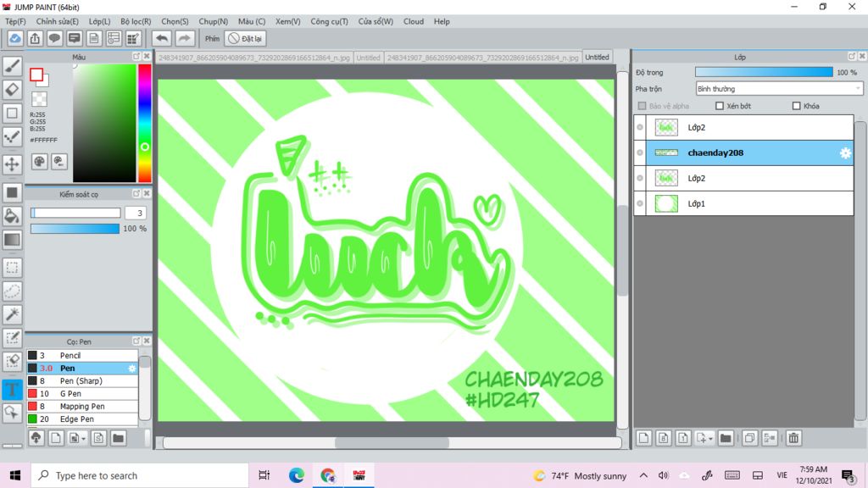Open the left color palette icon

tap(39, 161)
